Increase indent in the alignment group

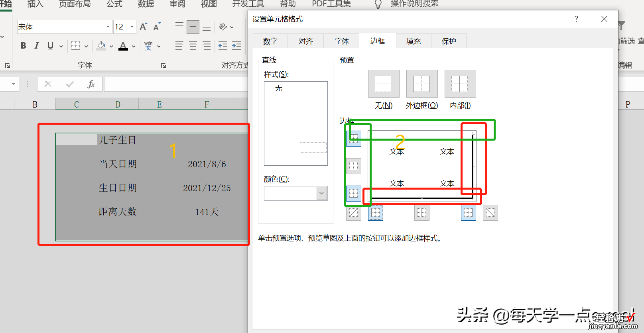pyautogui.click(x=236, y=46)
